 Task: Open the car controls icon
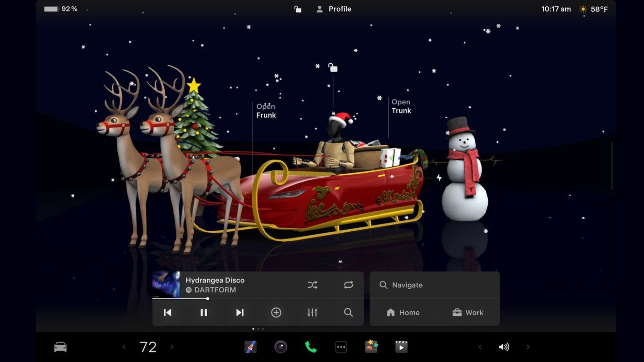coord(60,347)
